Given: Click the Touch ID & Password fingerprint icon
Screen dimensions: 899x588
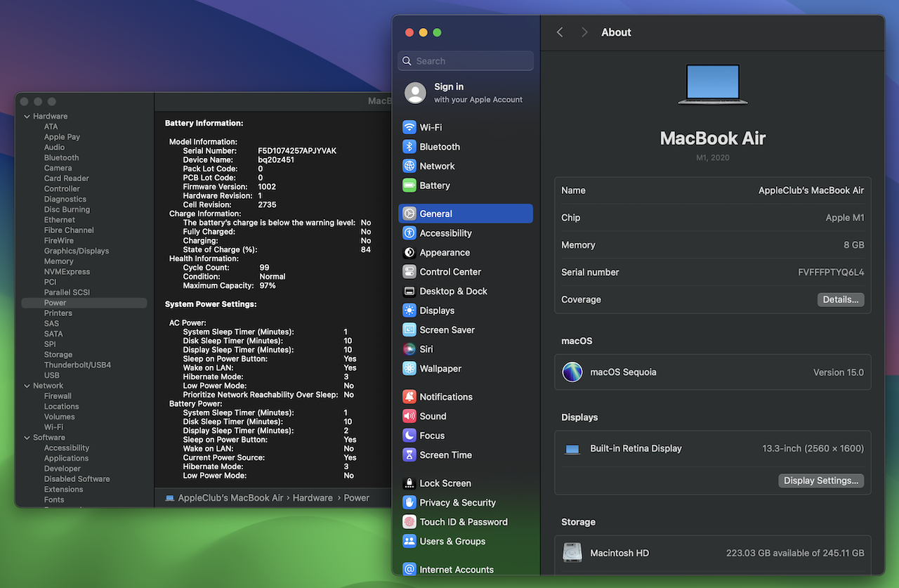Looking at the screenshot, I should point(409,522).
